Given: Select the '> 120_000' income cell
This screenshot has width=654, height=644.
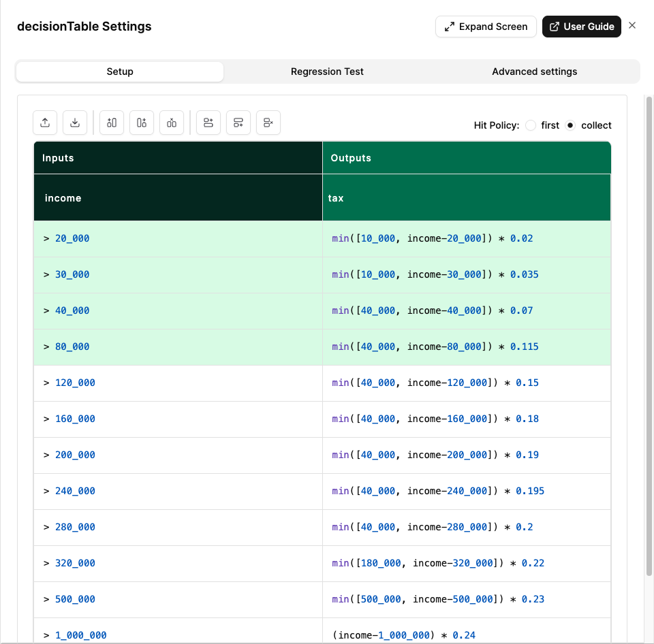Looking at the screenshot, I should tap(178, 383).
